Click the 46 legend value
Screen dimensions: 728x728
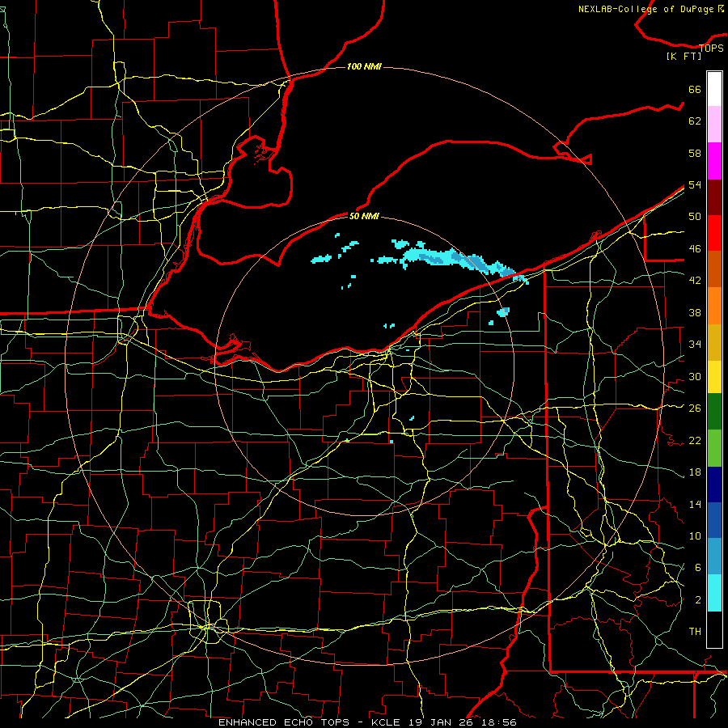695,249
